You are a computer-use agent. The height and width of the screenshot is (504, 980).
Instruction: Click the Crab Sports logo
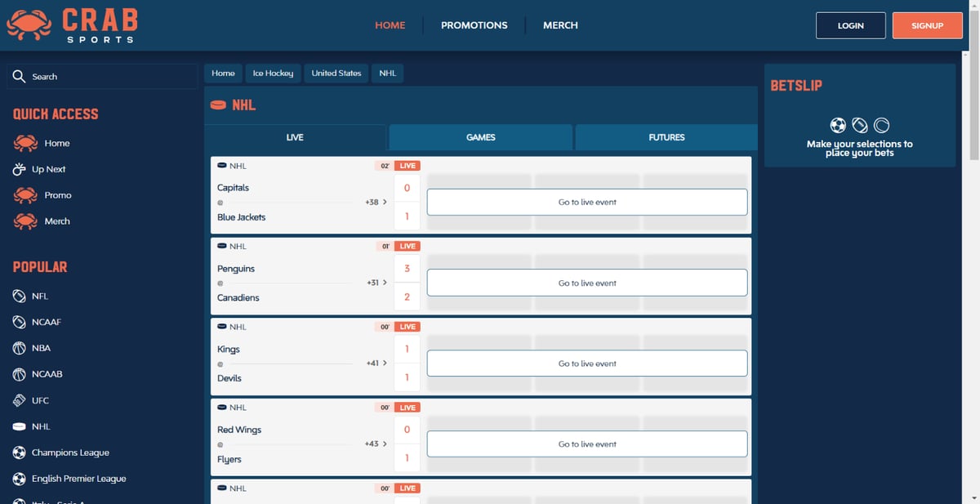(72, 25)
